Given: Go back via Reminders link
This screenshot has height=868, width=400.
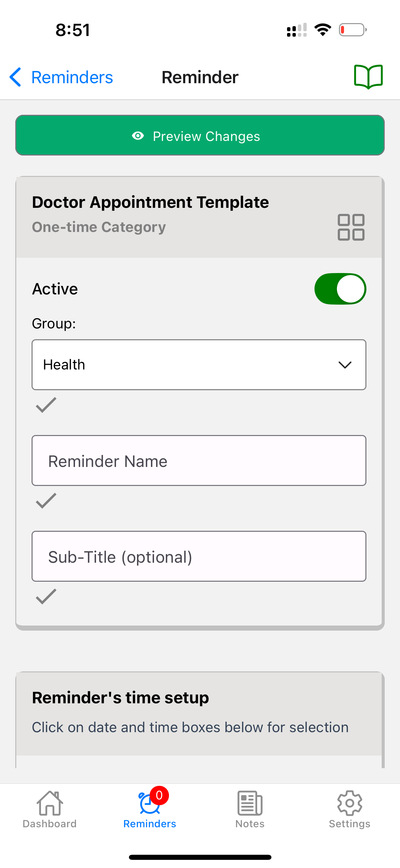Looking at the screenshot, I should (72, 77).
